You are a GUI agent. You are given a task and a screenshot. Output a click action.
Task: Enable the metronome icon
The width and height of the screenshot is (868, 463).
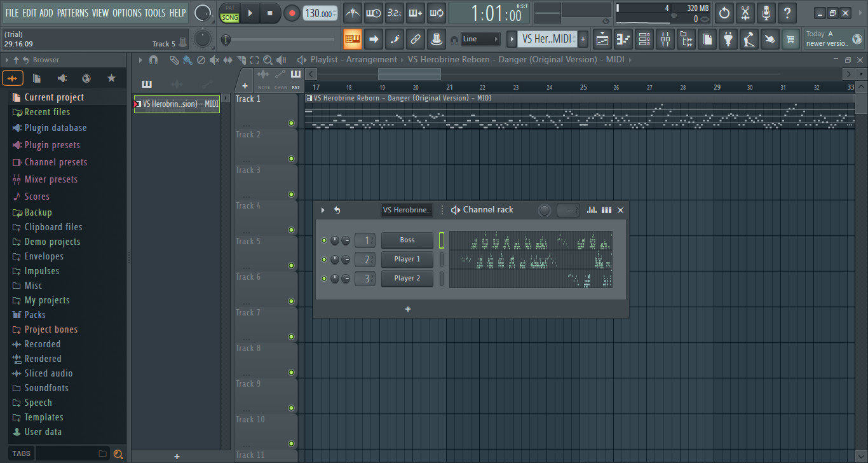tap(353, 13)
